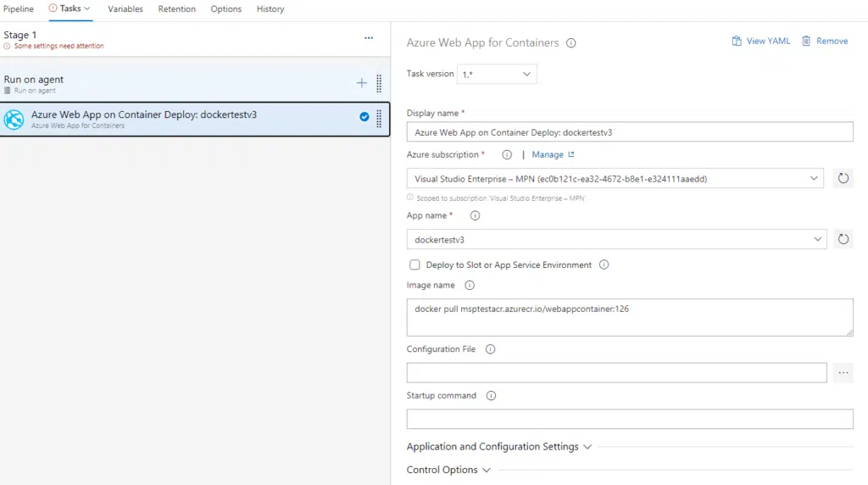Expand the Control Options section
868x485 pixels.
click(x=448, y=470)
